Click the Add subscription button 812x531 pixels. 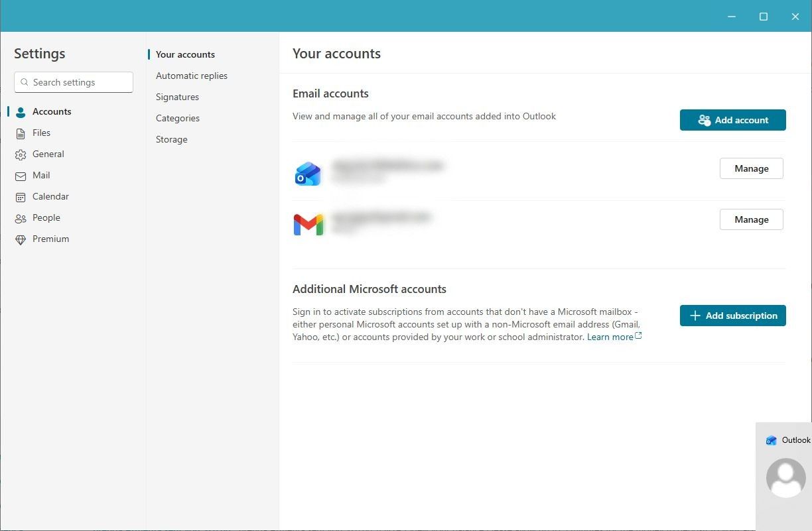pos(732,316)
